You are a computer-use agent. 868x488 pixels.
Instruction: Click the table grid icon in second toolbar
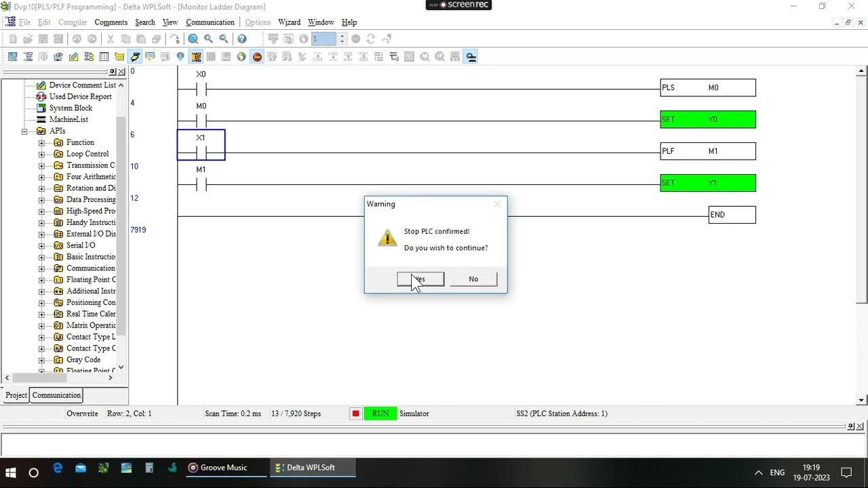pyautogui.click(x=104, y=57)
